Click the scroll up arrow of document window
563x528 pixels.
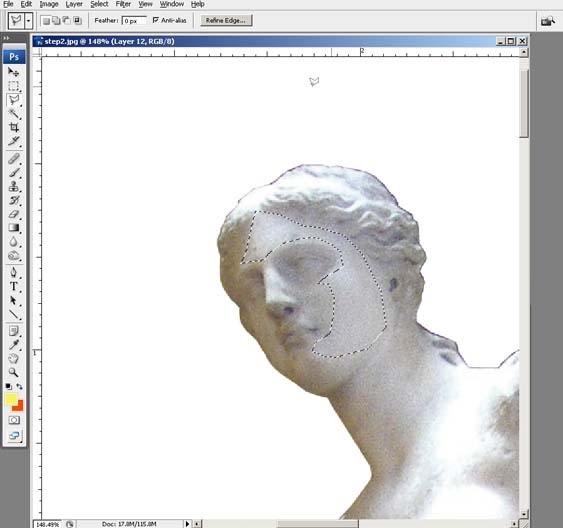point(524,52)
